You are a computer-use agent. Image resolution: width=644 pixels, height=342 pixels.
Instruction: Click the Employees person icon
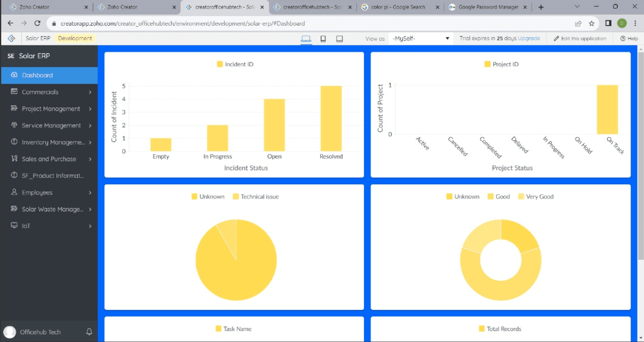tap(14, 192)
